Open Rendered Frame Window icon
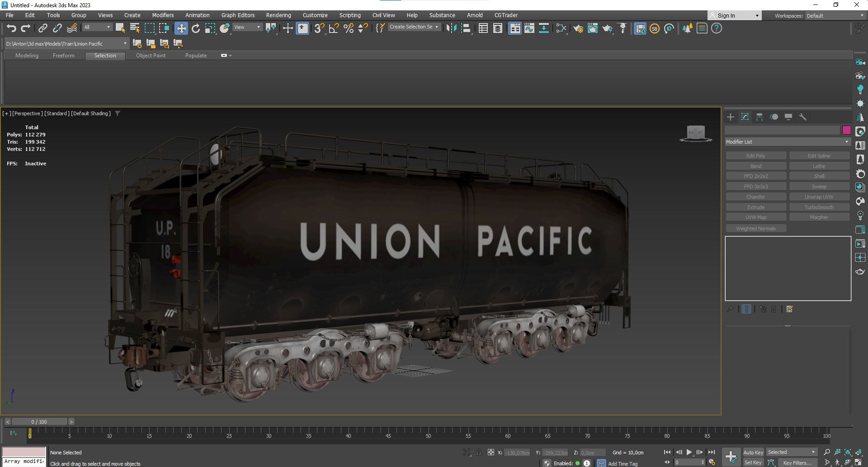 coord(593,28)
